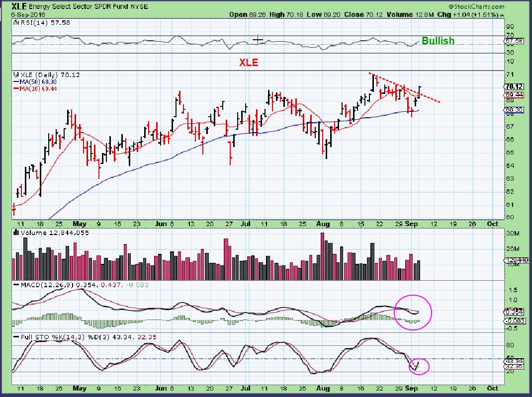The image size is (532, 397).
Task: Click the 'Sep' label on the bottom date axis
Action: click(411, 388)
